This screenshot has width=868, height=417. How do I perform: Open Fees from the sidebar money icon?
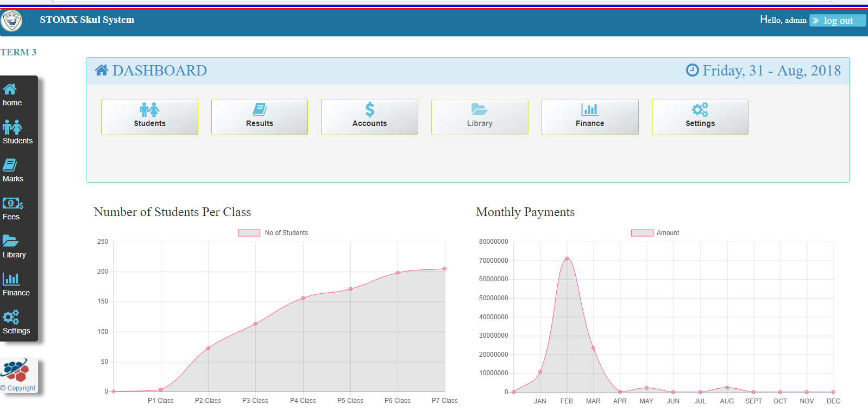(x=13, y=203)
